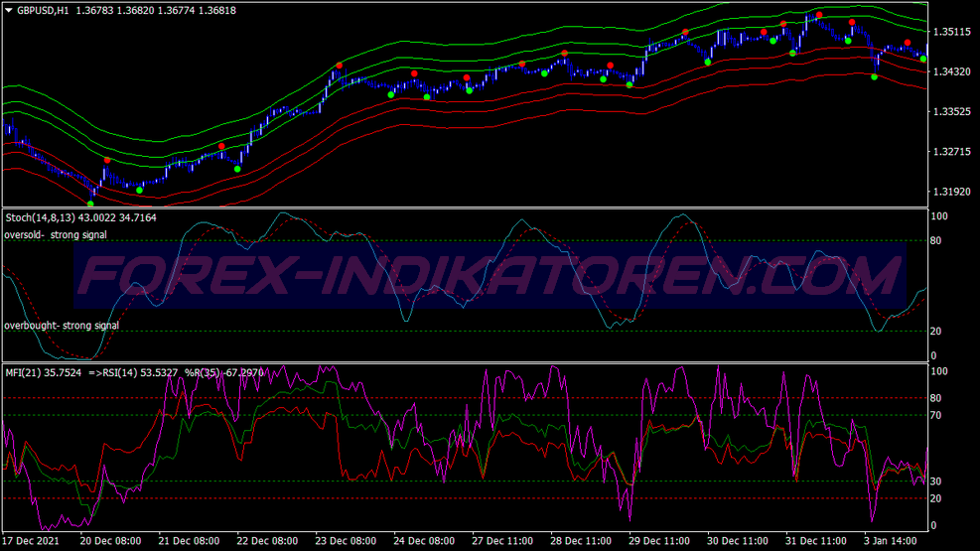Click the 30 level on MFI scale
Viewport: 980px width, 551px height.
pyautogui.click(x=935, y=482)
